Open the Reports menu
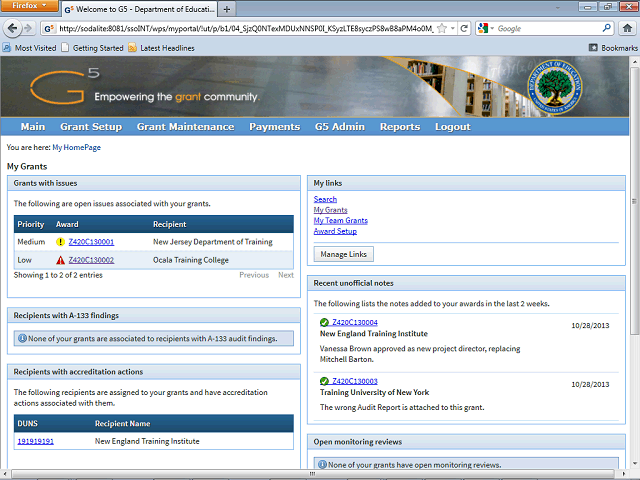This screenshot has width=640, height=480. point(400,127)
